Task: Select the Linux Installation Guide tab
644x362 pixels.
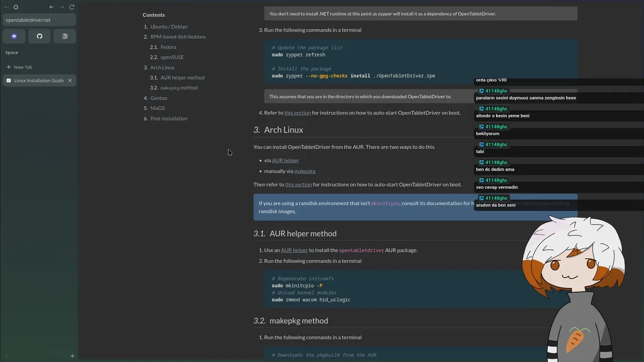Action: (x=39, y=80)
